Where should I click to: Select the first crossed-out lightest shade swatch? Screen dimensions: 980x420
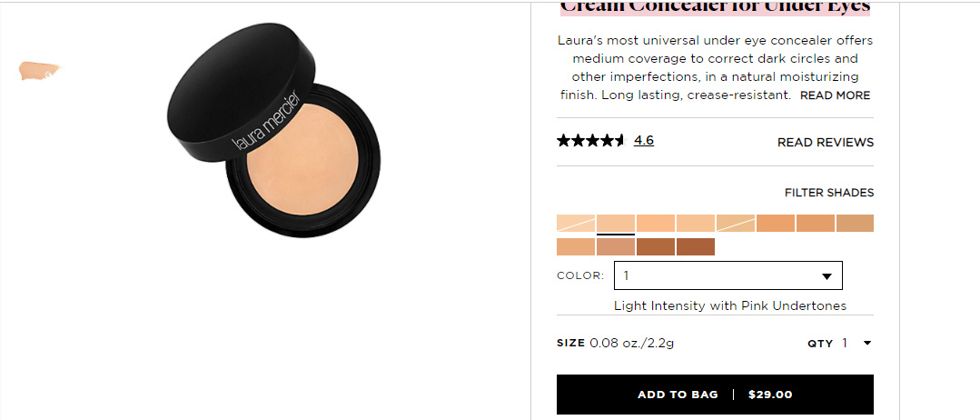(x=576, y=224)
